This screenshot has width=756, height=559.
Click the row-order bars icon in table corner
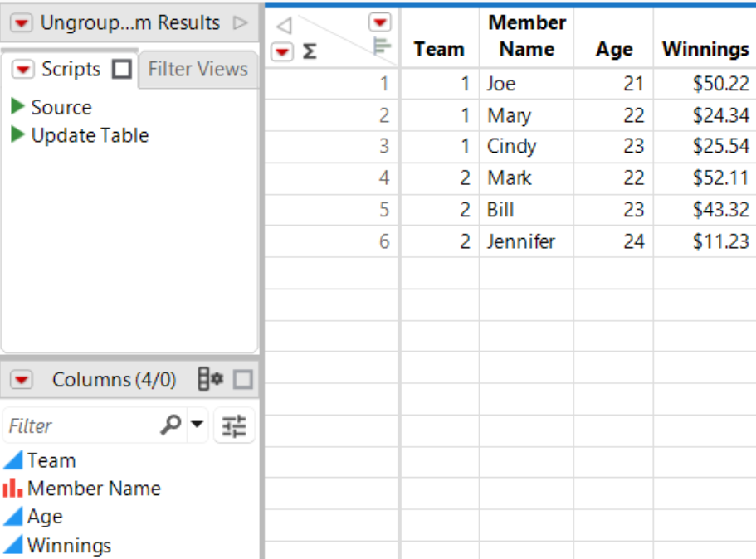[x=381, y=47]
